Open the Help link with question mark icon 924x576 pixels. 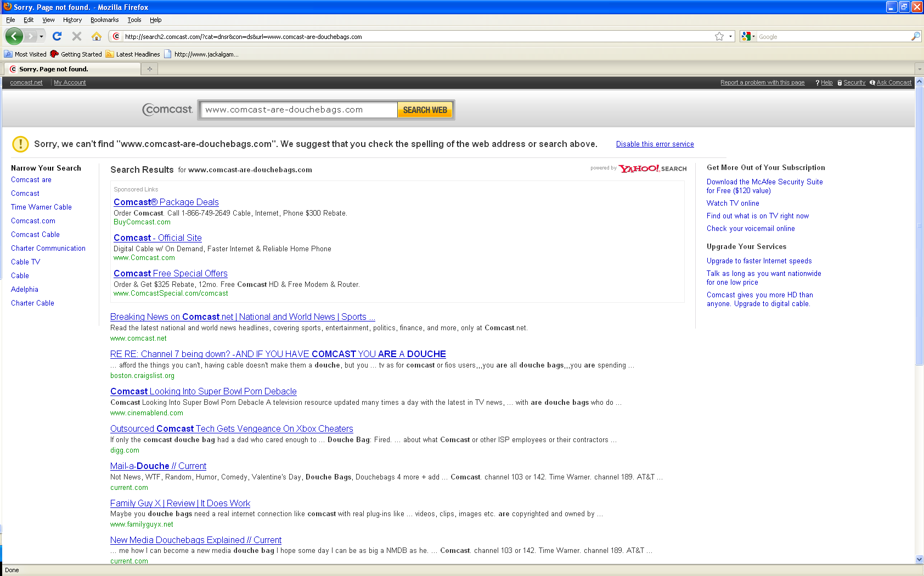coord(824,82)
